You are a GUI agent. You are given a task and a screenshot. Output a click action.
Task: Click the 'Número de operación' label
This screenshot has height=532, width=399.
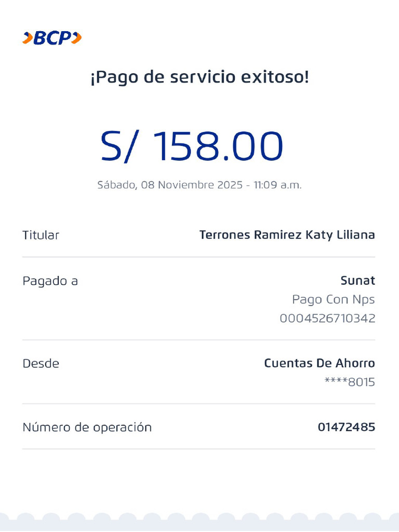click(87, 428)
